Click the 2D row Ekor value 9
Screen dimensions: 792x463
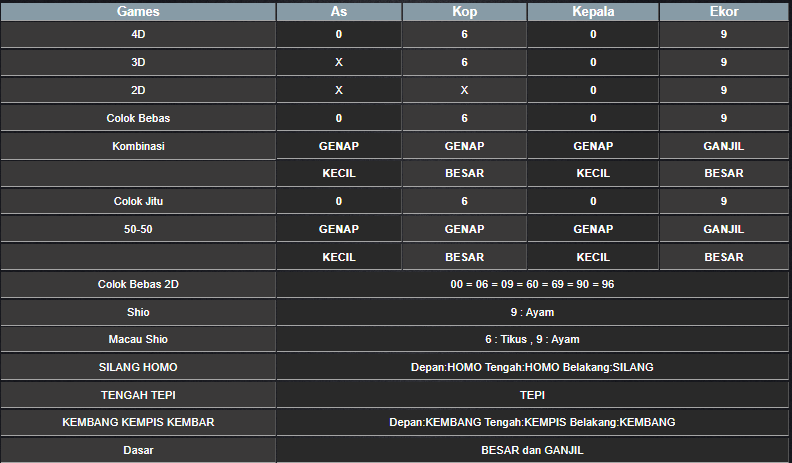pos(724,90)
